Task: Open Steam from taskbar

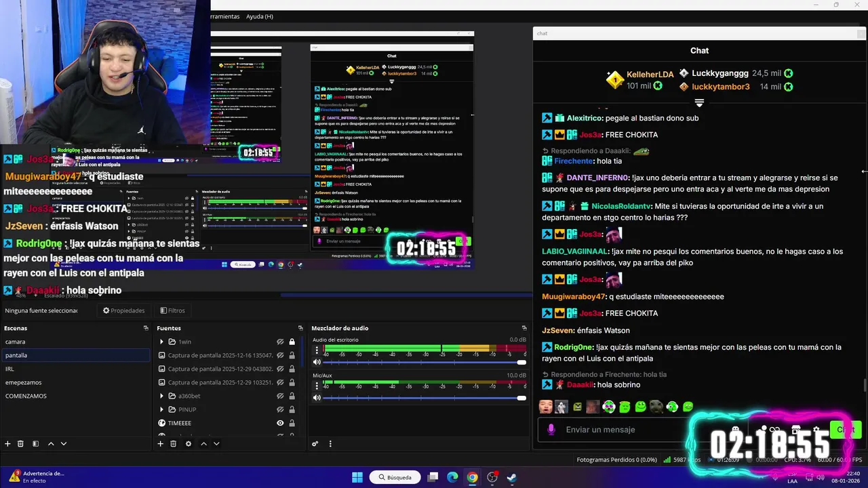Action: point(511,477)
